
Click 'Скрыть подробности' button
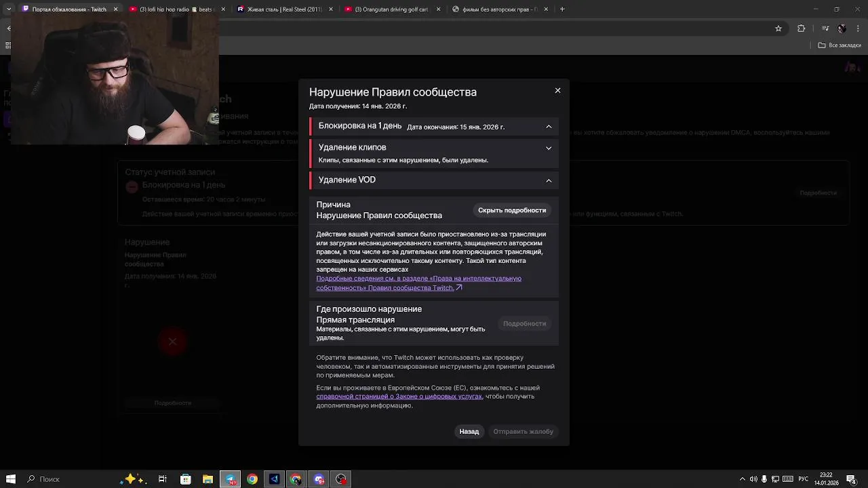pos(512,210)
